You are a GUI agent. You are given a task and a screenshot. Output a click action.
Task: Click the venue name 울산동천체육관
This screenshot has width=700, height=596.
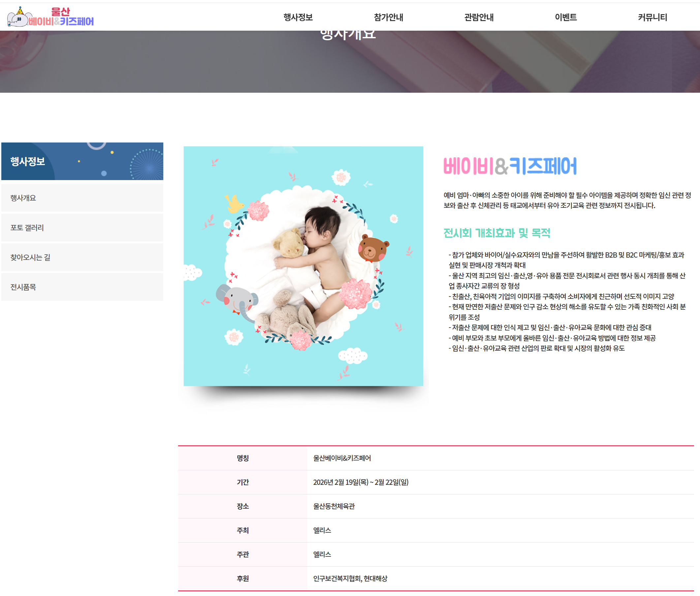point(334,506)
